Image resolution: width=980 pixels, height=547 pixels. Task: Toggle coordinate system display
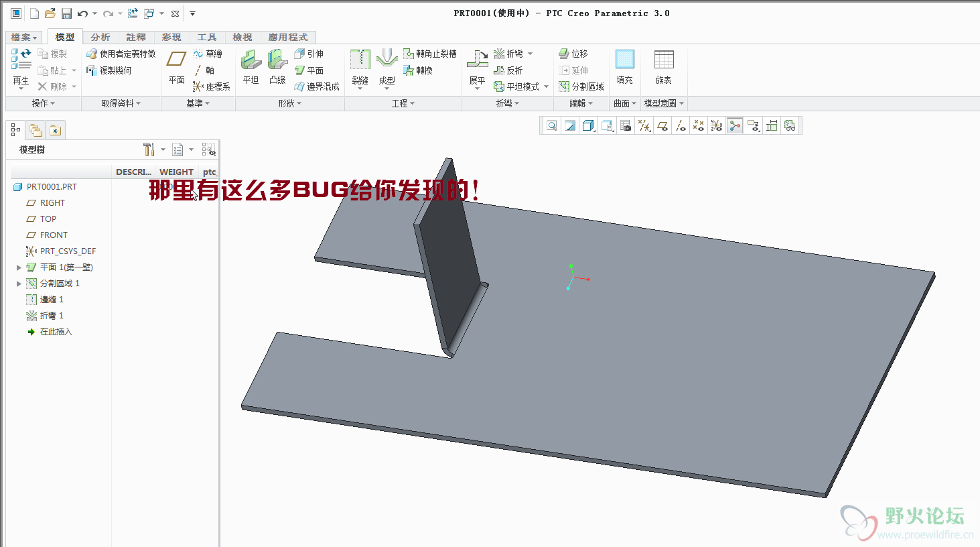coord(717,125)
